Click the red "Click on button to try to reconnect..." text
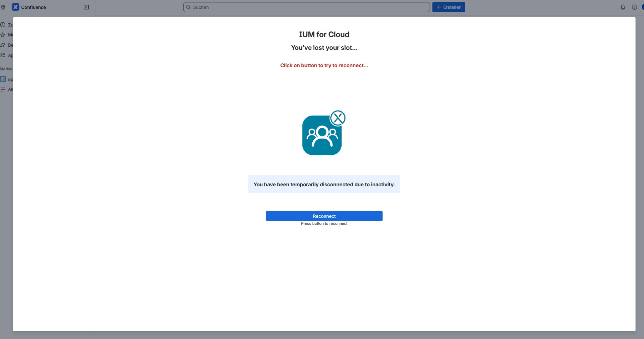Viewport: 644px width, 339px height. click(x=324, y=65)
